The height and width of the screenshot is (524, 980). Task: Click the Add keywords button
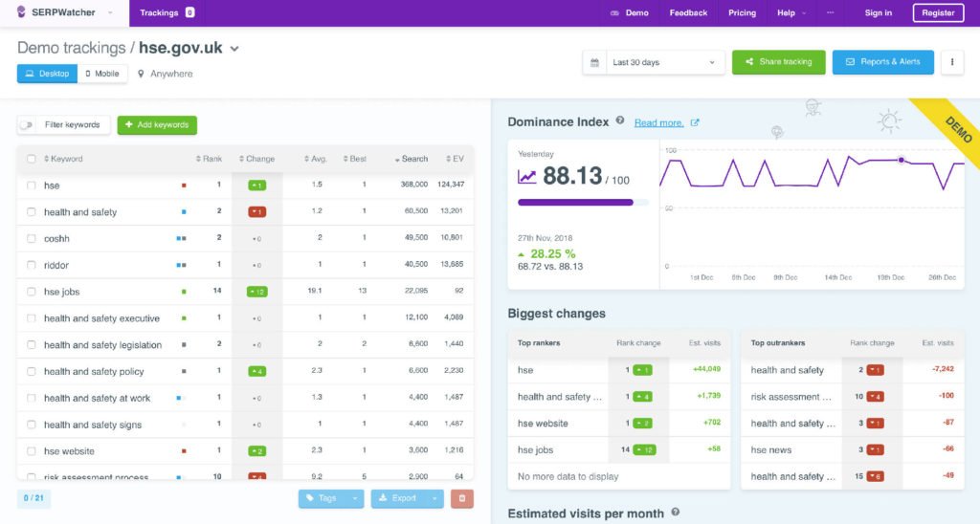point(157,125)
